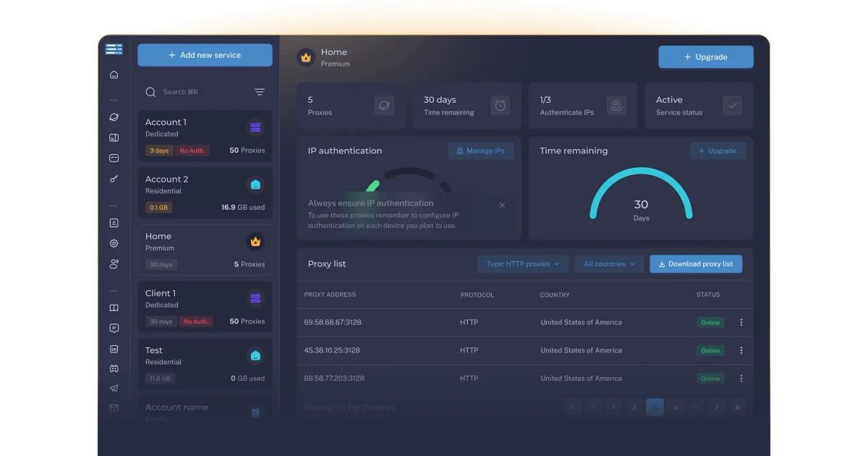Click Upgrade in the Time remaining panel
868x456 pixels.
pos(718,151)
